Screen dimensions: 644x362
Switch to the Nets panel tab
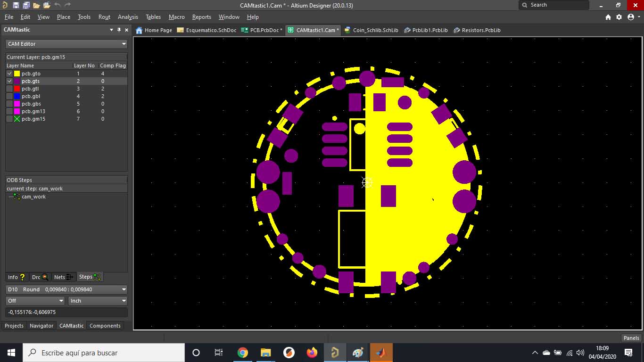(x=64, y=277)
